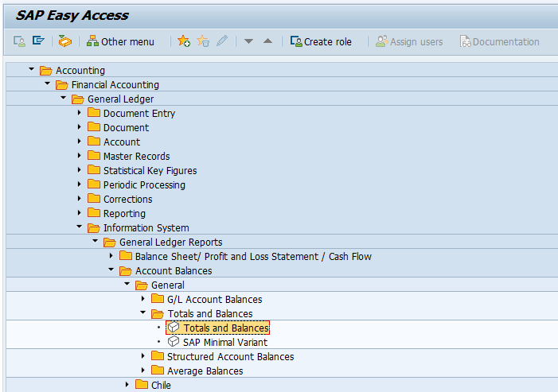Image resolution: width=558 pixels, height=392 pixels.
Task: Select the Account tree label
Action: coord(122,142)
